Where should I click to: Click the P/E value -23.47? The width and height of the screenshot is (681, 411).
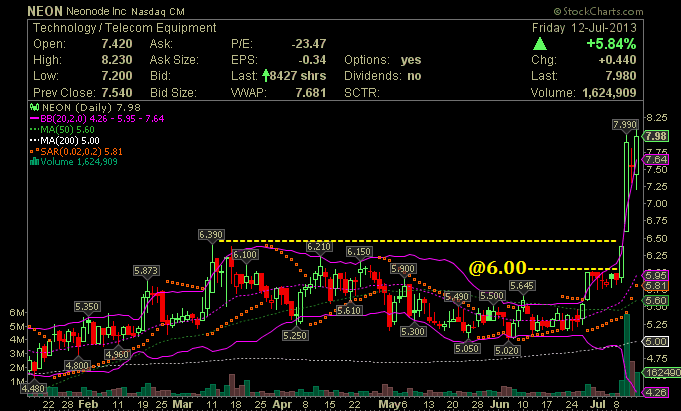pos(309,44)
